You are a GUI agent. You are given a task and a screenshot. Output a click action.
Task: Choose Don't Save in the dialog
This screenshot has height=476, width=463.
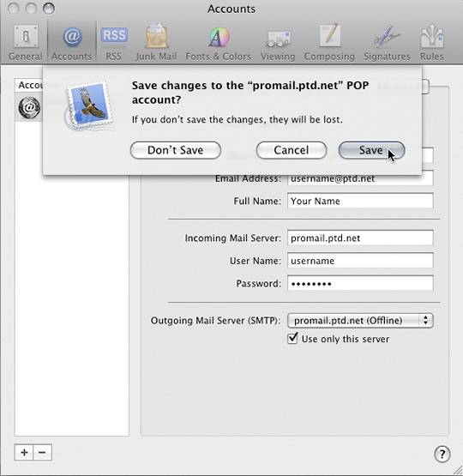[x=176, y=150]
